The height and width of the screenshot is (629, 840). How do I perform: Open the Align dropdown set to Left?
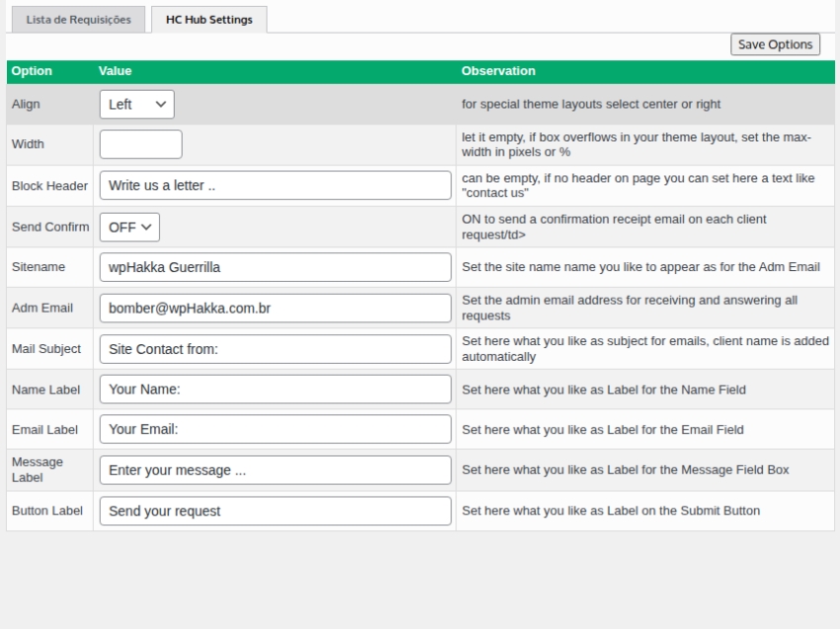pyautogui.click(x=136, y=104)
